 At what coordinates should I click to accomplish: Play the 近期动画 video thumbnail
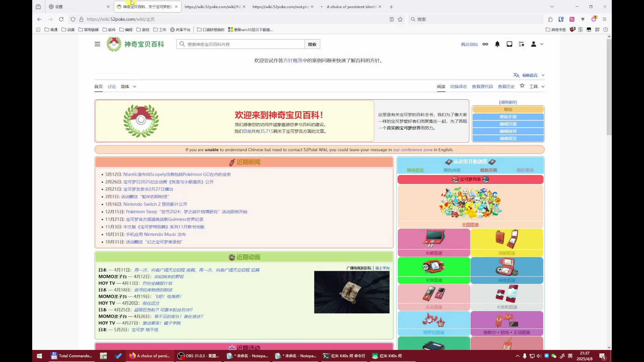pos(352,292)
